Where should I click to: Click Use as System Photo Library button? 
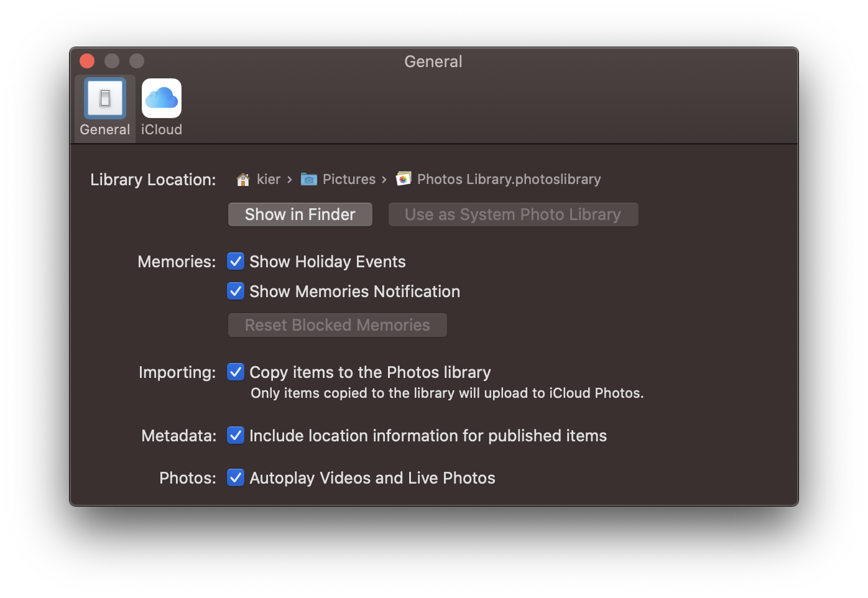[514, 214]
